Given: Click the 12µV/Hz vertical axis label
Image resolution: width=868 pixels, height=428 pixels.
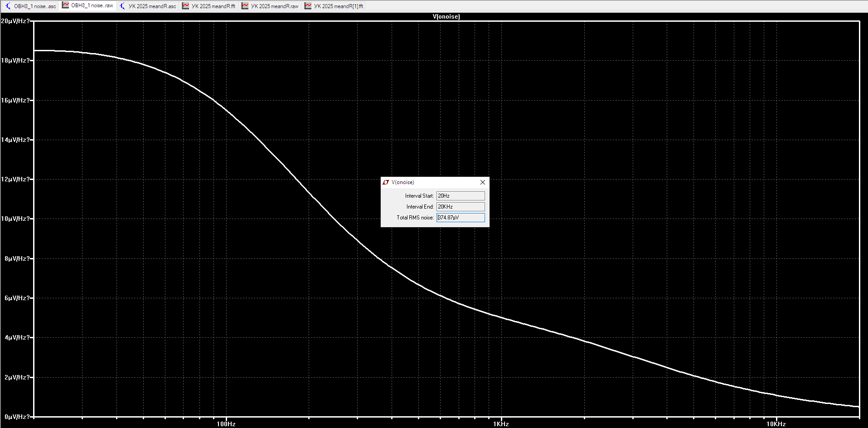Looking at the screenshot, I should [x=15, y=179].
